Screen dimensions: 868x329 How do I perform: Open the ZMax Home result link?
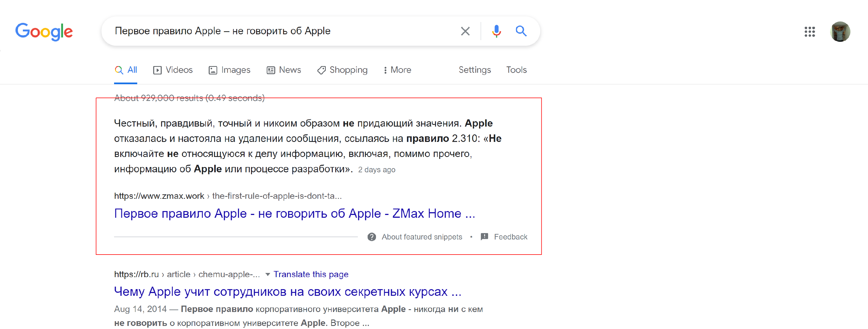click(294, 214)
